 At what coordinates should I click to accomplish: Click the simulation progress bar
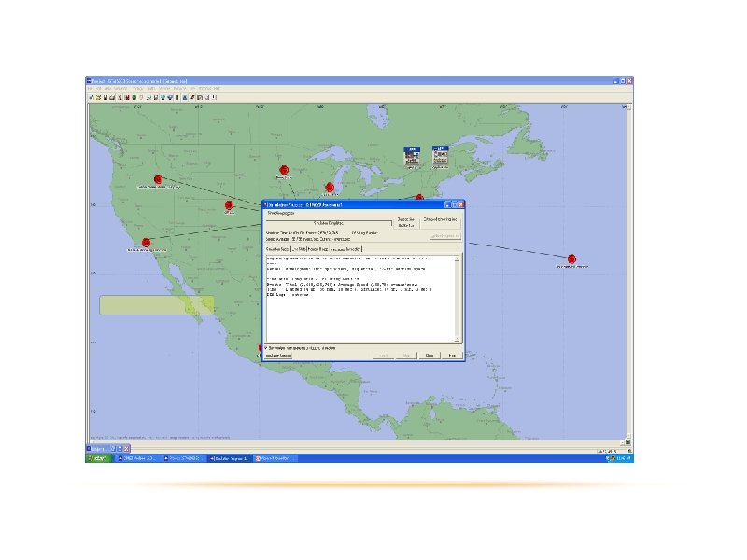[x=329, y=223]
